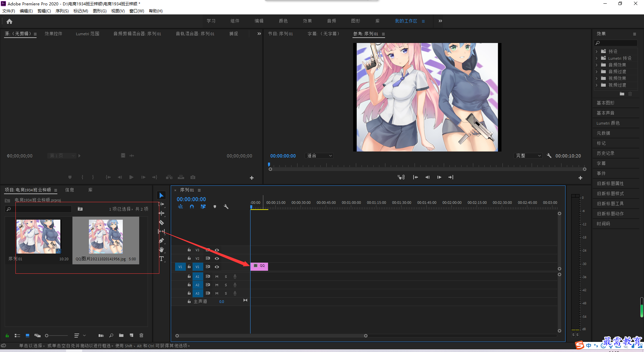Switch project panel to freeform view
This screenshot has width=644, height=352.
38,335
